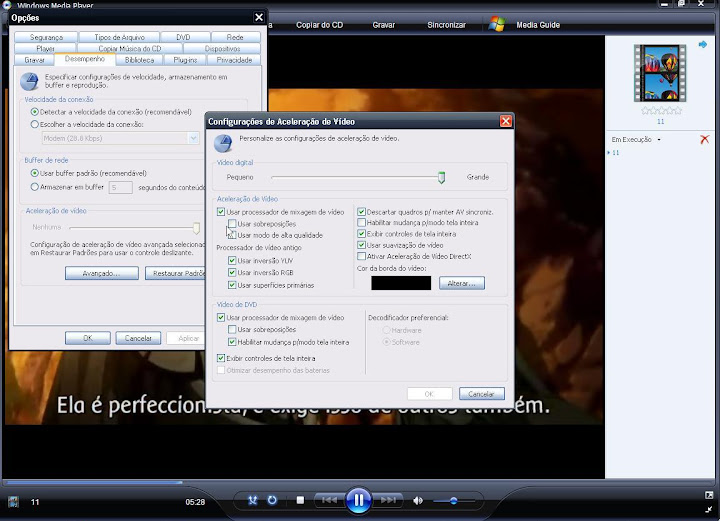Open the Biblioteca tab

click(139, 60)
